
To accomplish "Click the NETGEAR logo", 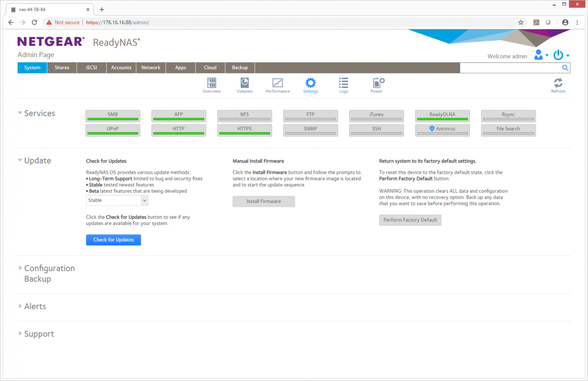I will point(51,42).
